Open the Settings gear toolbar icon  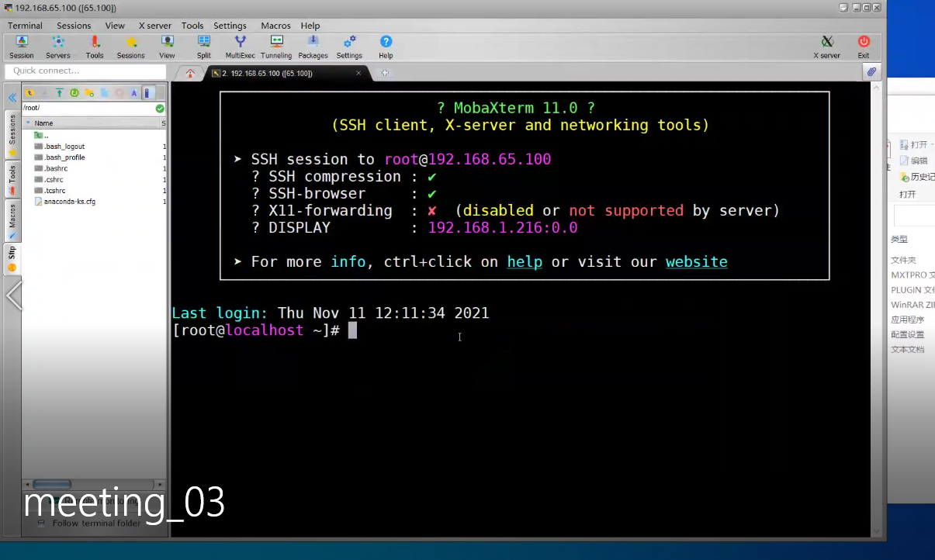[x=349, y=47]
